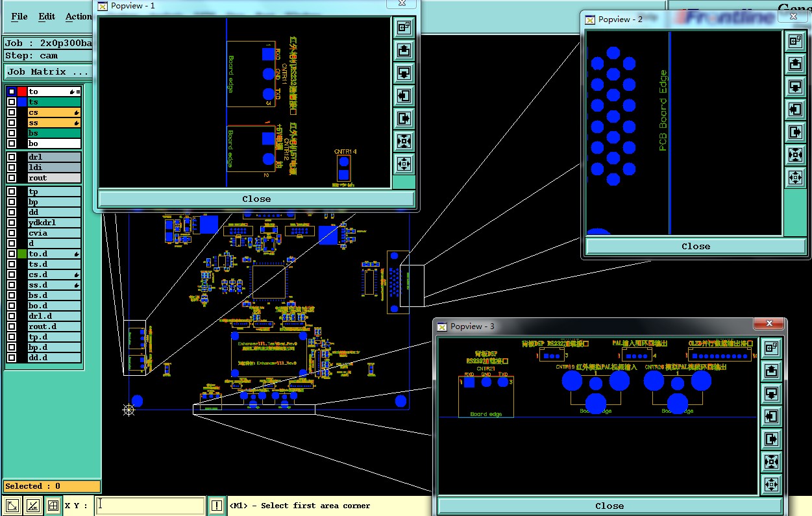Select layer 'ldi' in layer list
This screenshot has height=516, width=812.
click(x=54, y=167)
